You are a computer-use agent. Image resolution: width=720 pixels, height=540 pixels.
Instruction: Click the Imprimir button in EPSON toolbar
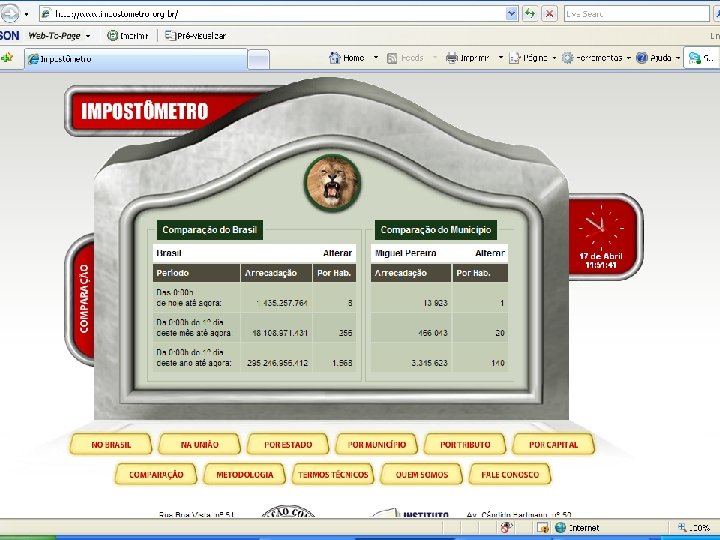pos(128,35)
